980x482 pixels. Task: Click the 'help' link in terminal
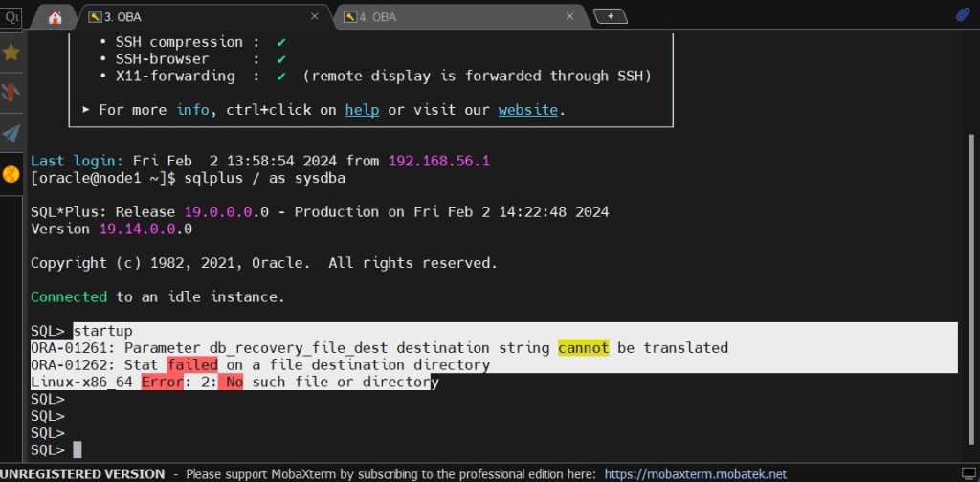pos(362,110)
